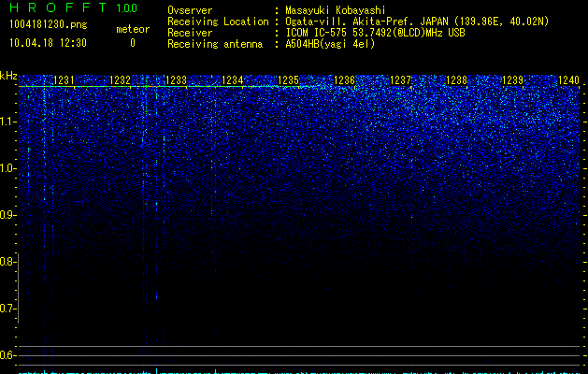Click the 0.8 kHz axis label

7,262
